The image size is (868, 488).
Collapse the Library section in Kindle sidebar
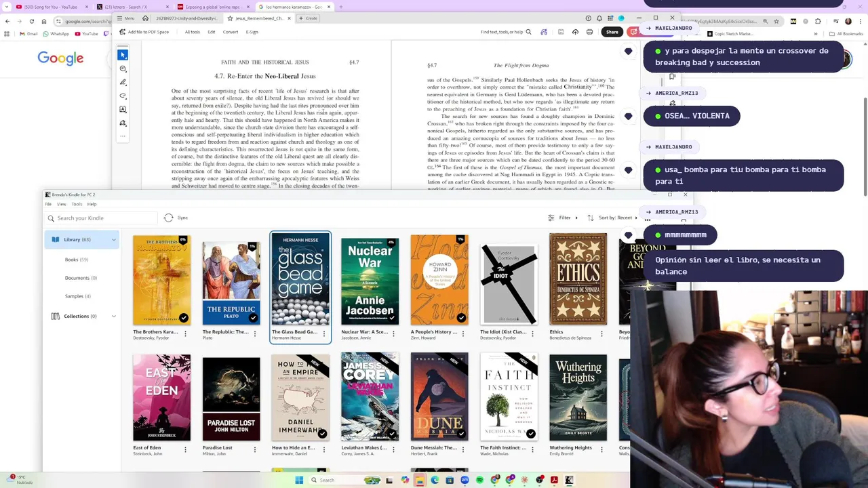(113, 239)
